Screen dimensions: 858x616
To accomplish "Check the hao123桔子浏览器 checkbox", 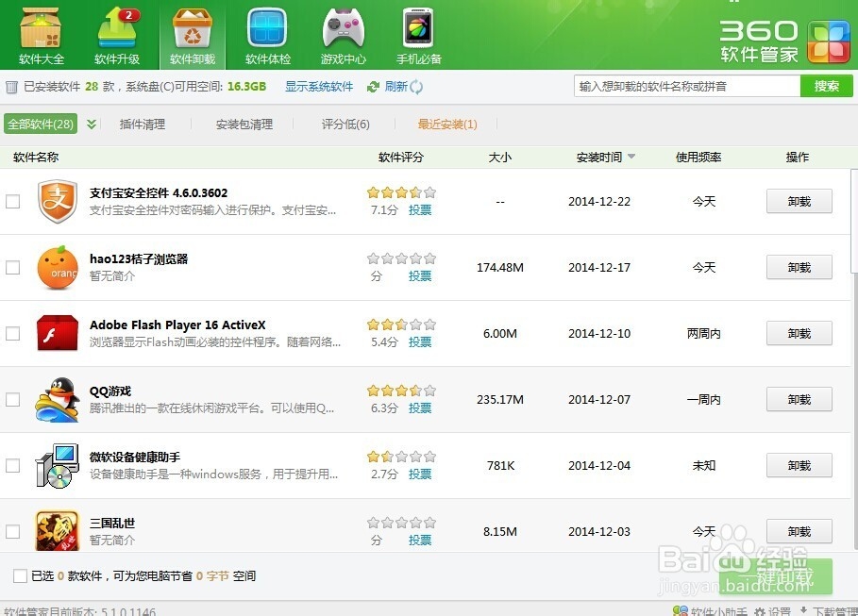I will (12, 268).
